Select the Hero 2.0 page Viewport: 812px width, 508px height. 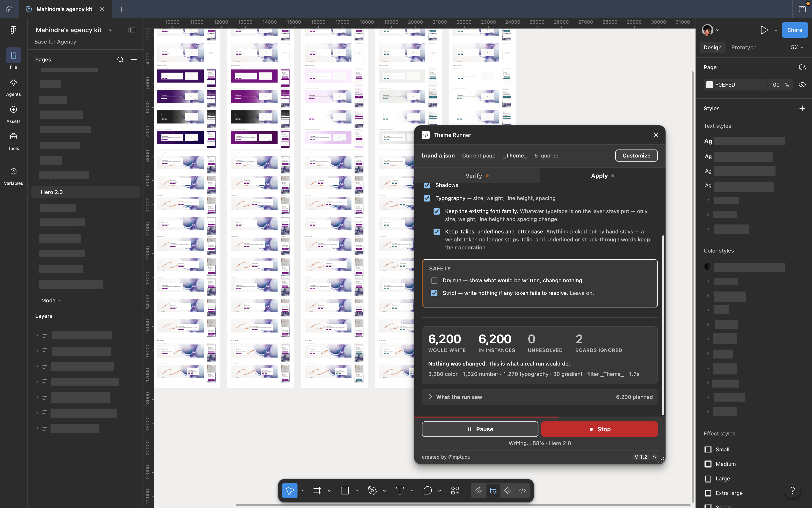point(86,192)
